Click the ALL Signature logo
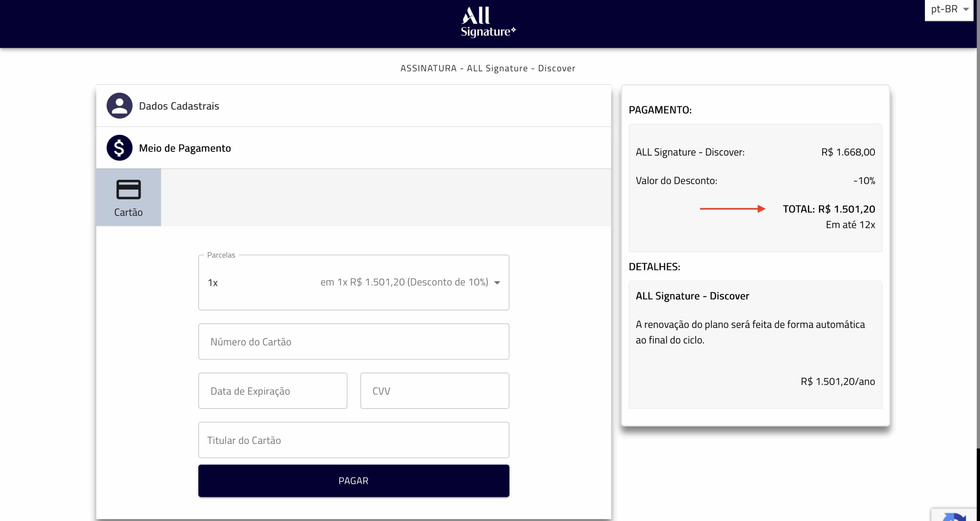980x521 pixels. point(488,22)
